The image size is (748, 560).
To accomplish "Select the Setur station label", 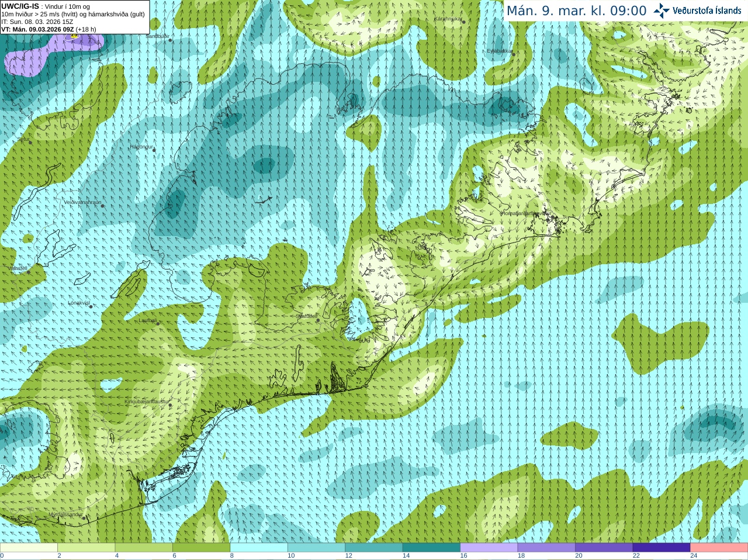I will click(23, 140).
